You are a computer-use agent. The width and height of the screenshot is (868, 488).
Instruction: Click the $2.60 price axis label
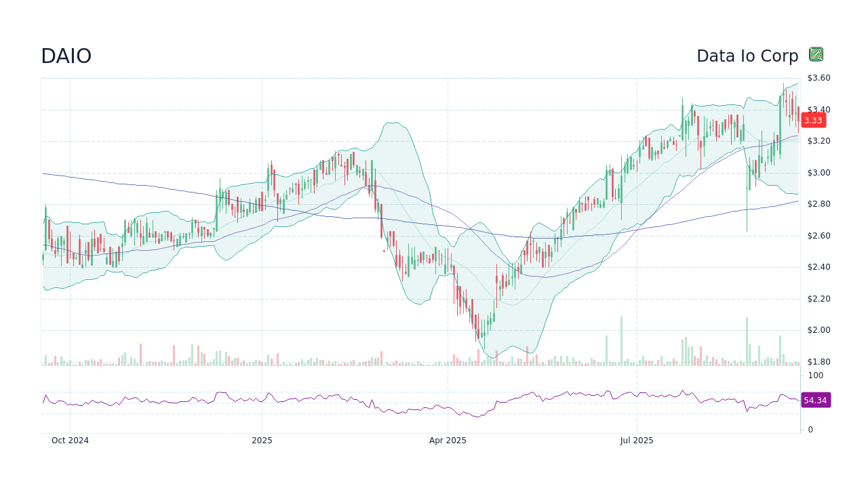tap(818, 236)
